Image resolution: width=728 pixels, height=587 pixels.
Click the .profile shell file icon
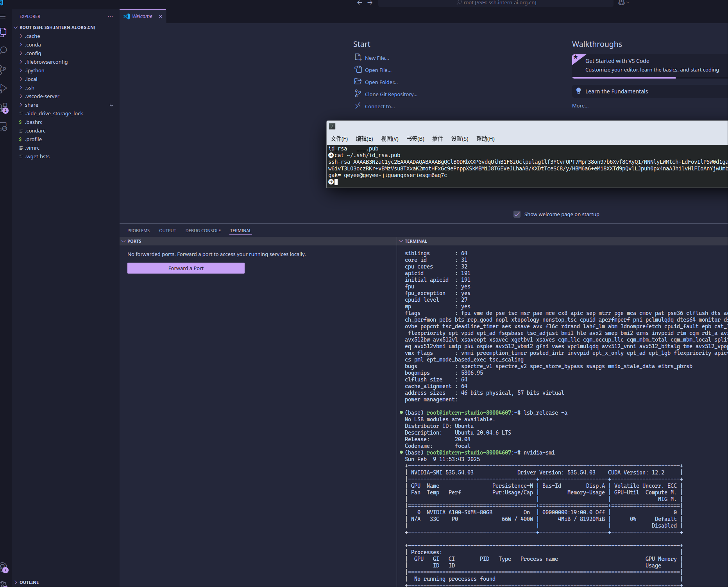20,140
